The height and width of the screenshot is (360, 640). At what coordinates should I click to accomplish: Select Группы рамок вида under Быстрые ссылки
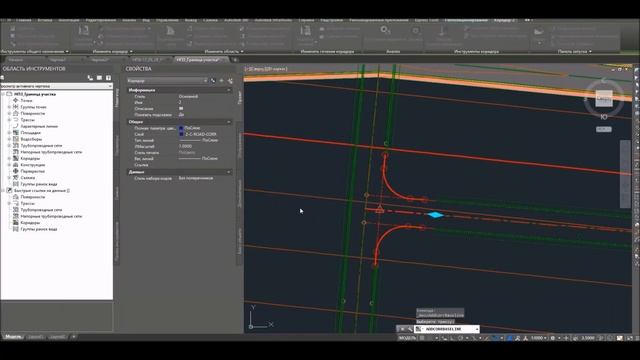(39, 229)
